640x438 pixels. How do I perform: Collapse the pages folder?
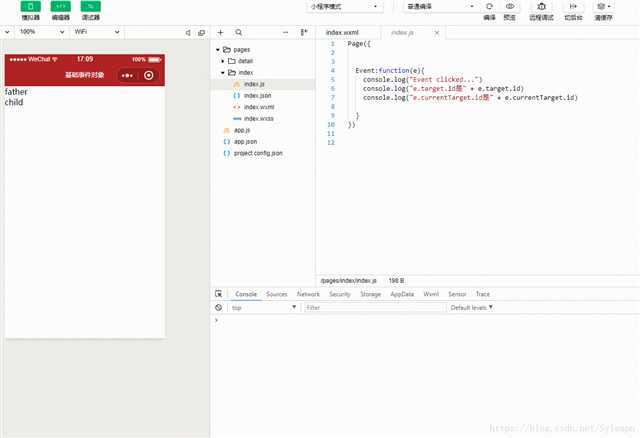(x=218, y=50)
